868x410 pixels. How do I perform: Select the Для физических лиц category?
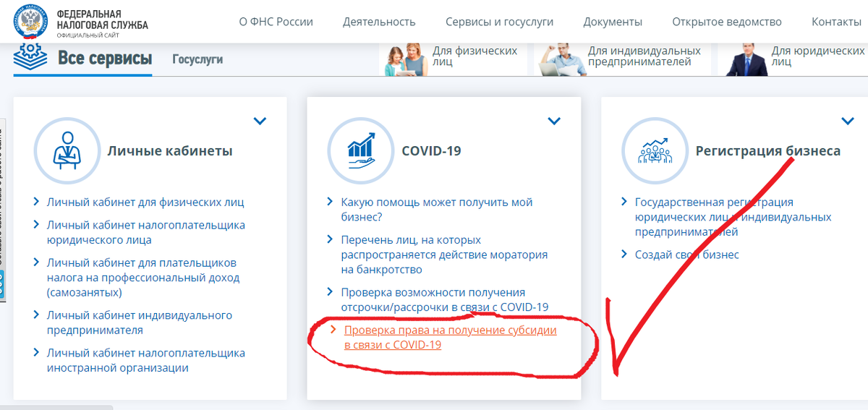(454, 59)
